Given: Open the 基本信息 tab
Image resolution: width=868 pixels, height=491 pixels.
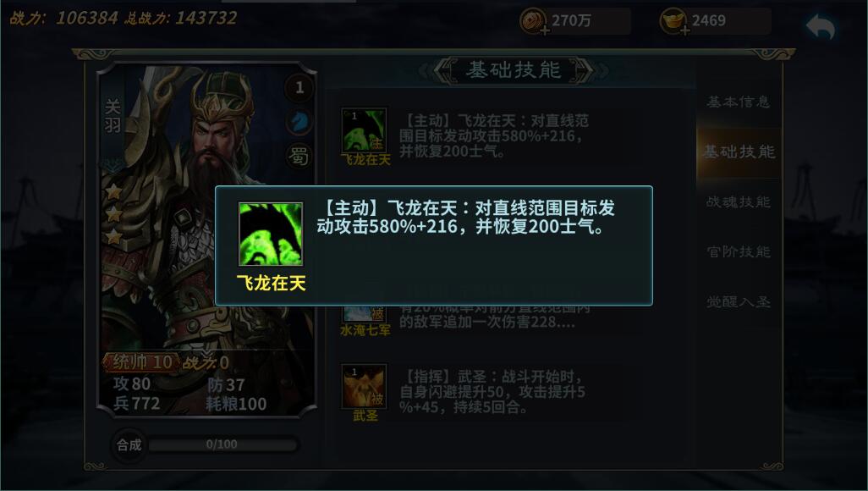Looking at the screenshot, I should pos(739,102).
